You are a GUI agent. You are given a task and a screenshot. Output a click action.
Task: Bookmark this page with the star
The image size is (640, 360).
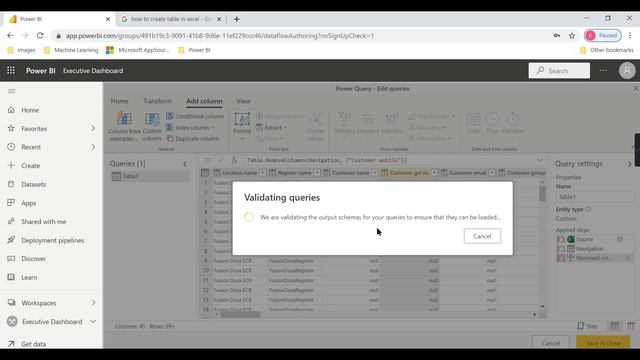572,36
